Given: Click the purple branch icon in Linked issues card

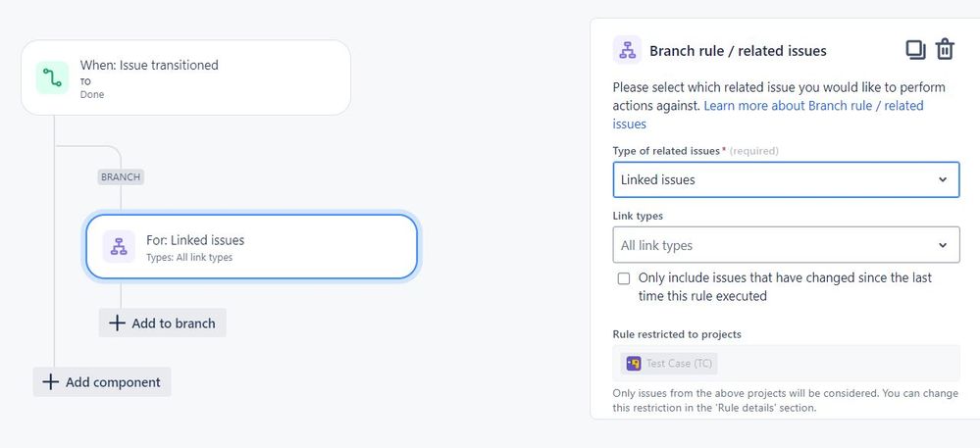Looking at the screenshot, I should pos(119,246).
